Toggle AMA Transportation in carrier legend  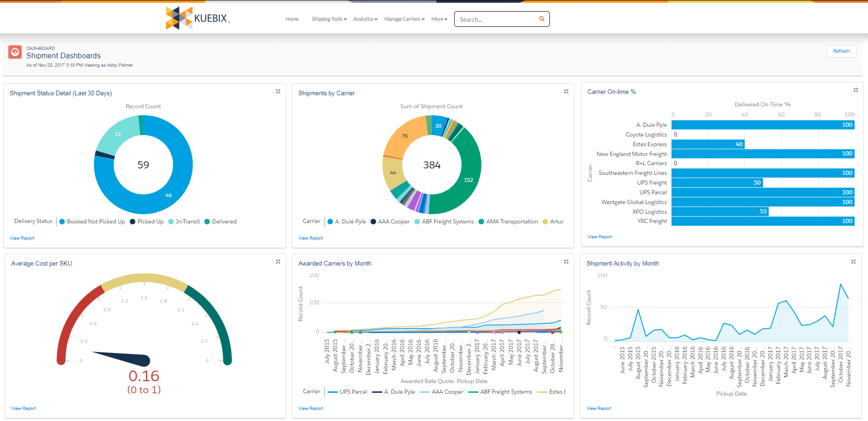pyautogui.click(x=508, y=222)
